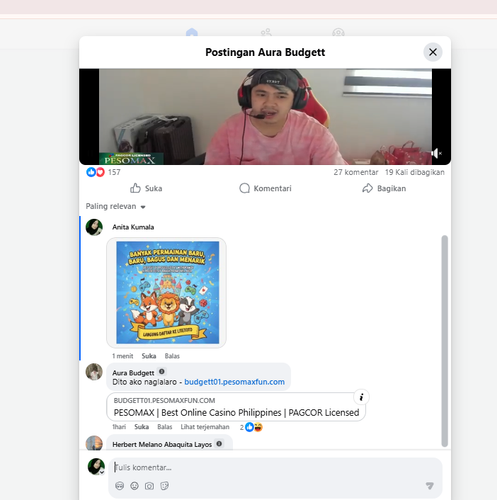Open Herbert Melano Abaquita Layos profile name
The image size is (497, 500).
[162, 444]
